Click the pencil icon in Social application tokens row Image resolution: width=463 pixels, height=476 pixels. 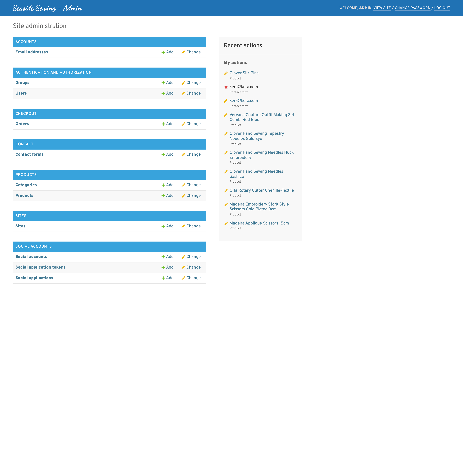183,268
